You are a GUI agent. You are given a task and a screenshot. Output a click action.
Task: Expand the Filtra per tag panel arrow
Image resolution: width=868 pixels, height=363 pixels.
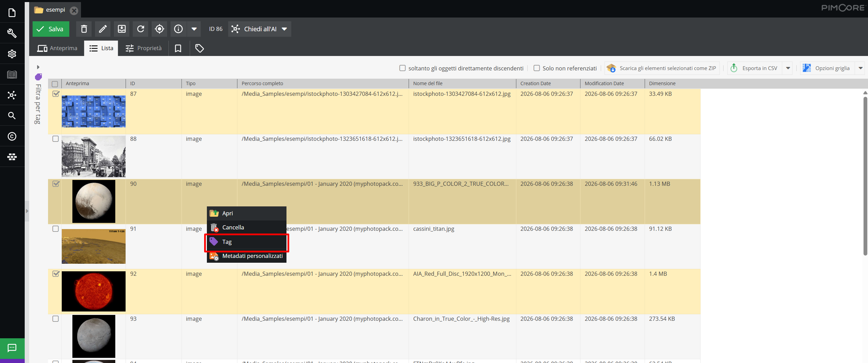click(38, 67)
